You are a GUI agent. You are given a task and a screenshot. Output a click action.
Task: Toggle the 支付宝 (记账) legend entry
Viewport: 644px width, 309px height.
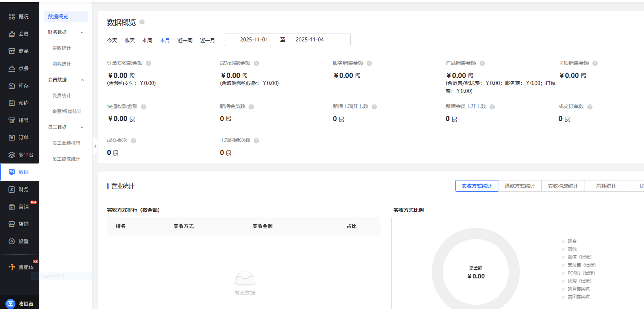581,265
